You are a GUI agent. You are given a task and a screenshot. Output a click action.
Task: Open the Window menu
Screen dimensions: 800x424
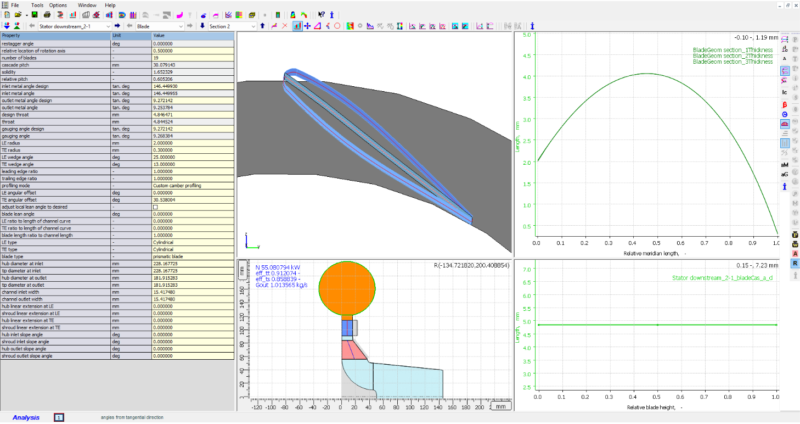[x=87, y=5]
